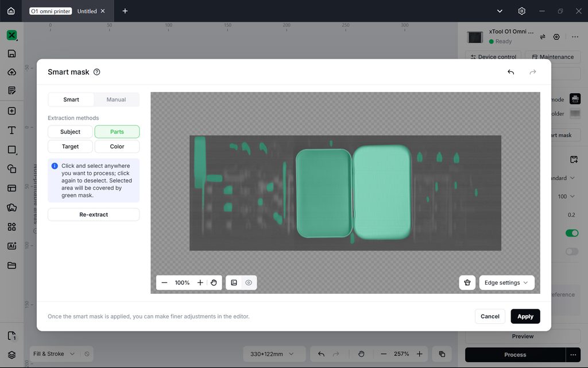This screenshot has width=588, height=368.
Task: Go to the Home screen icon
Action: (x=11, y=11)
